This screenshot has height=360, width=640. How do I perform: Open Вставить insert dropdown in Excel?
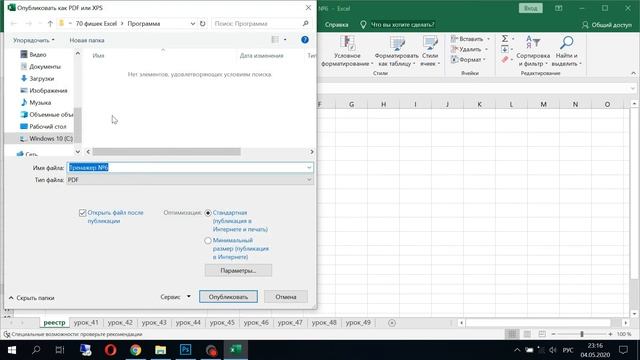[x=470, y=39]
